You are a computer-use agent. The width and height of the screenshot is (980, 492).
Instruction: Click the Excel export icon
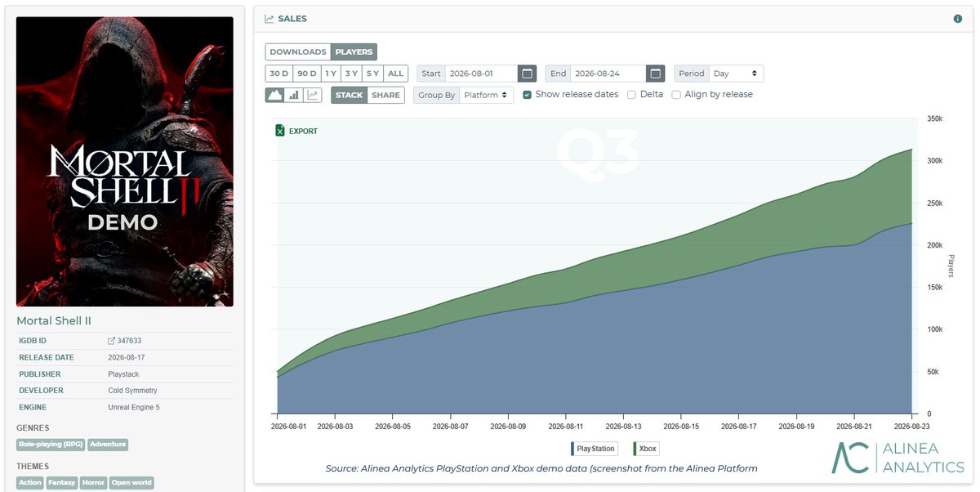pyautogui.click(x=280, y=131)
